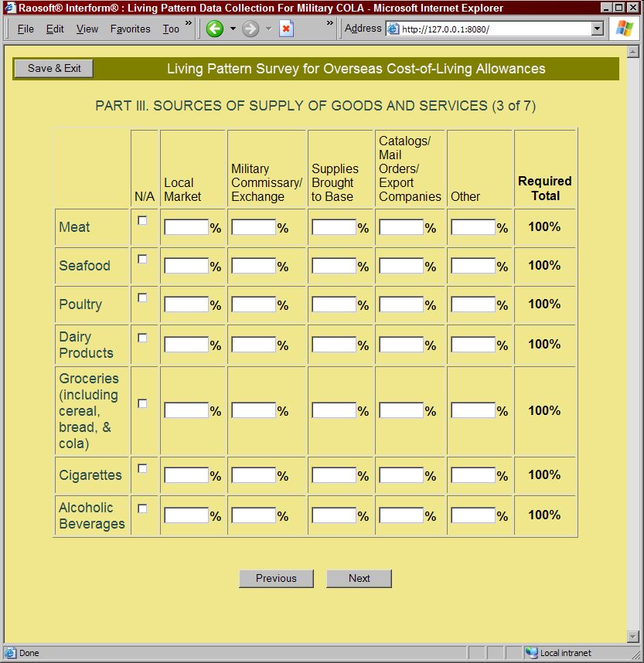Click the Alcoholic Beverages row label
644x663 pixels.
92,516
